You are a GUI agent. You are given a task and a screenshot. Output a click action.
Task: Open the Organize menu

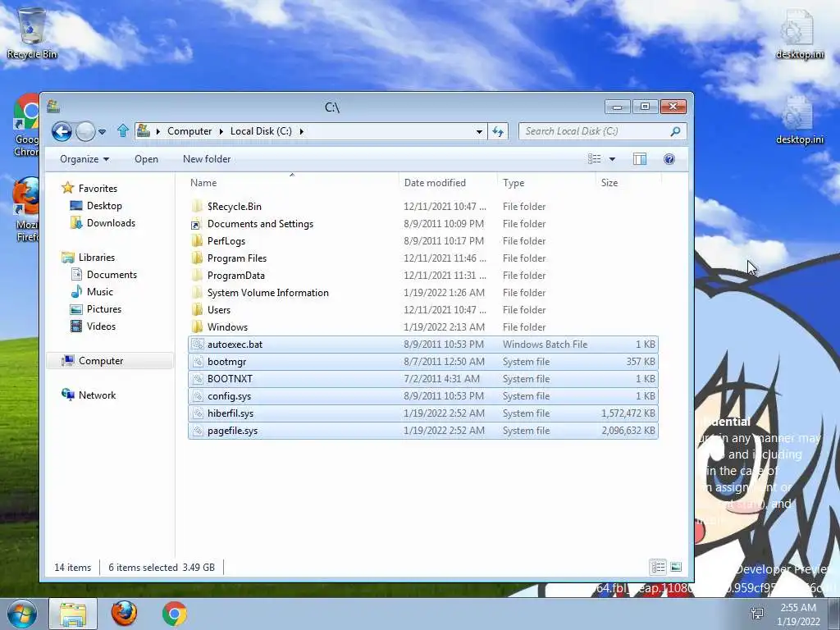84,159
